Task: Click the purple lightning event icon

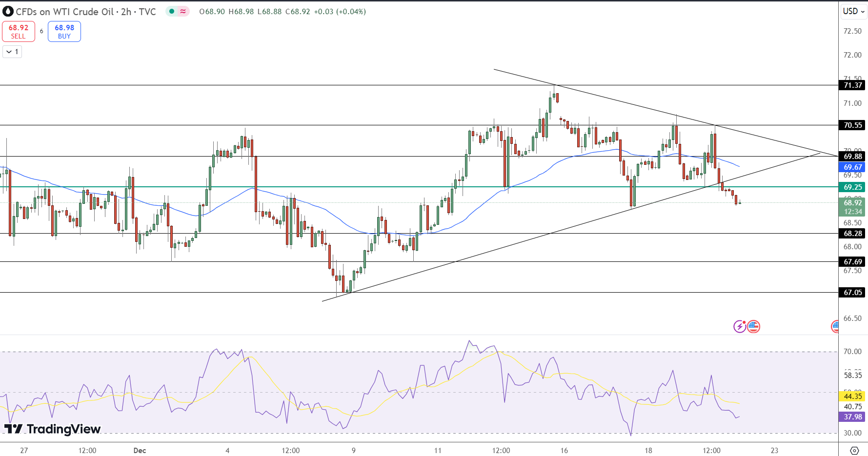Action: [740, 326]
